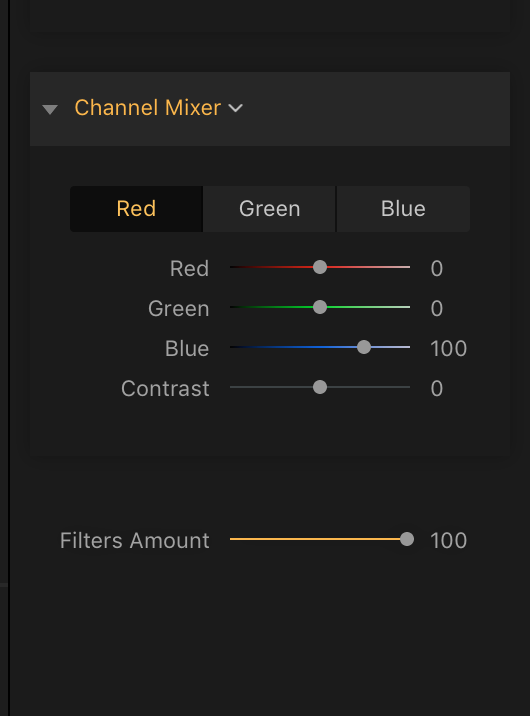Click the Filters Amount label
Screen dimensions: 530x716
point(135,541)
